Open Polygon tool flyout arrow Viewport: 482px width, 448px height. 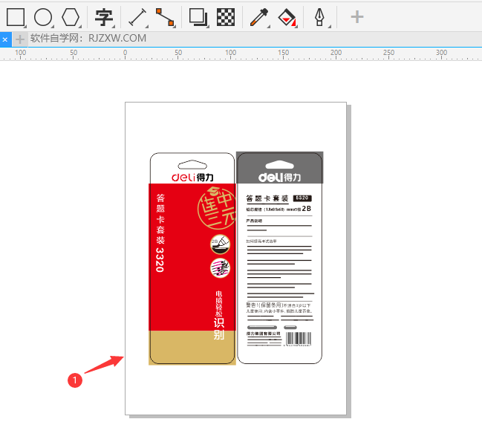tap(80, 27)
